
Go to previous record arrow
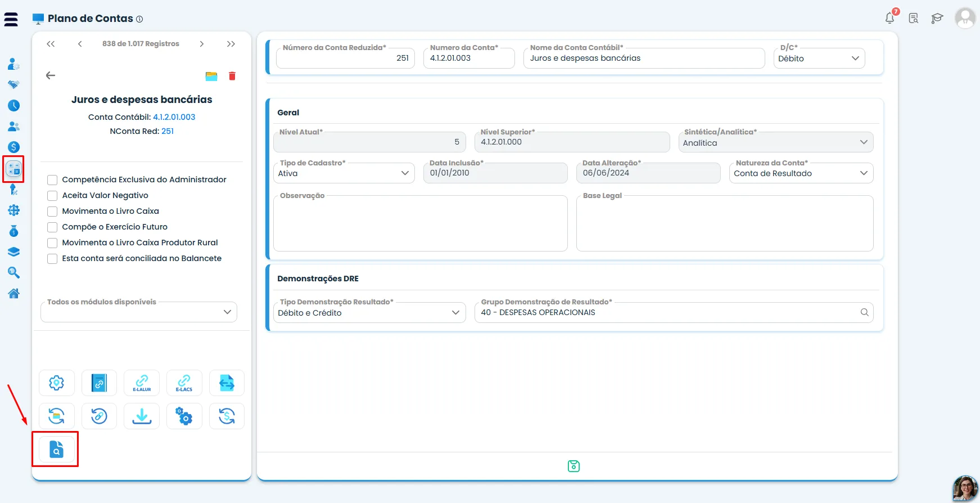point(80,44)
